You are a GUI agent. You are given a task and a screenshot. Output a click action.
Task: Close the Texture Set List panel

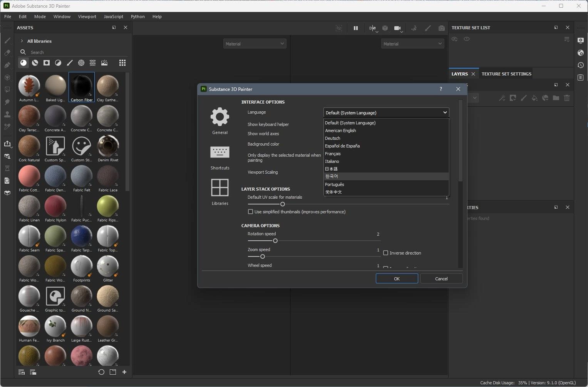[x=567, y=27]
